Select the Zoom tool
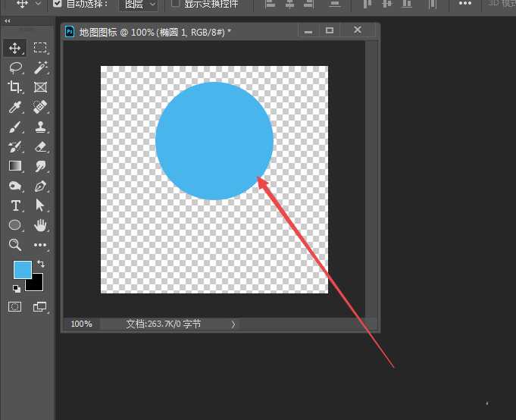 [15, 245]
